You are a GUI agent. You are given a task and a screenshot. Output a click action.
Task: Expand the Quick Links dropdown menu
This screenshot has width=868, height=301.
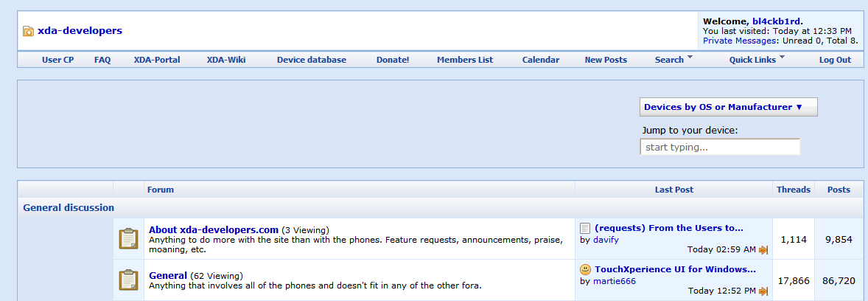(757, 60)
